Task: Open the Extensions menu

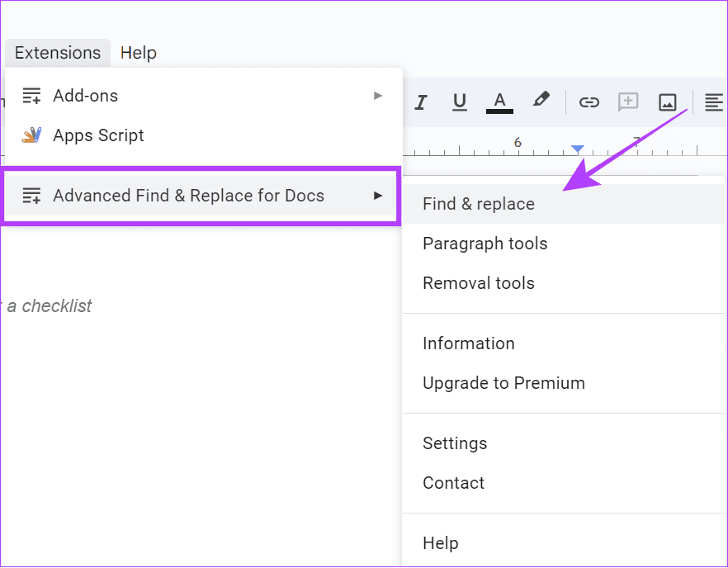Action: coord(58,53)
